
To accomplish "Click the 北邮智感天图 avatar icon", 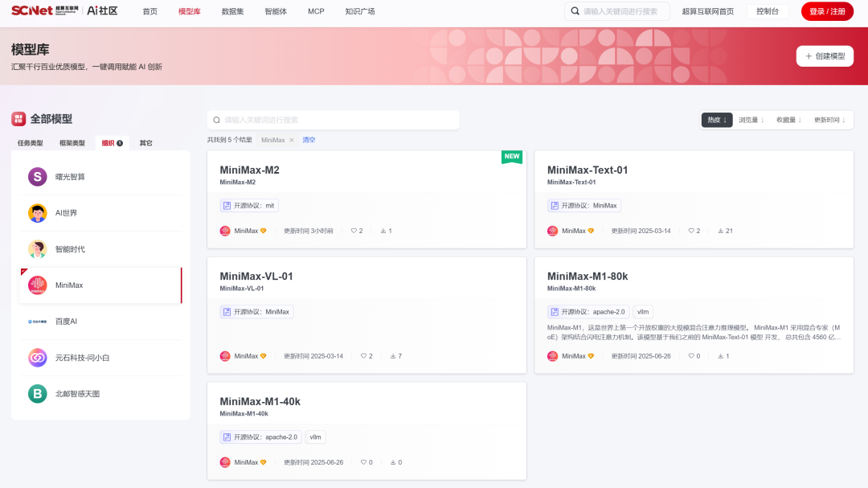I will pyautogui.click(x=38, y=394).
